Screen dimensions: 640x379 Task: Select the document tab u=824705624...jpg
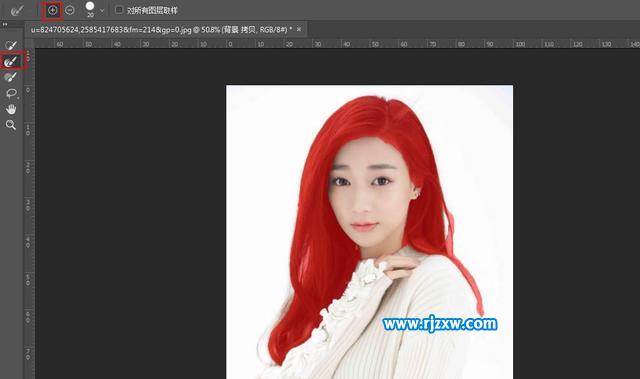pyautogui.click(x=162, y=30)
